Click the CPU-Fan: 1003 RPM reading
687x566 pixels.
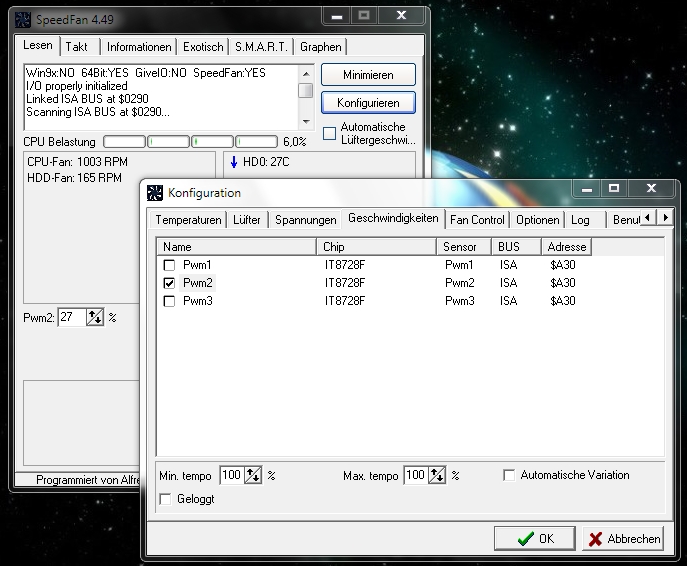click(77, 162)
